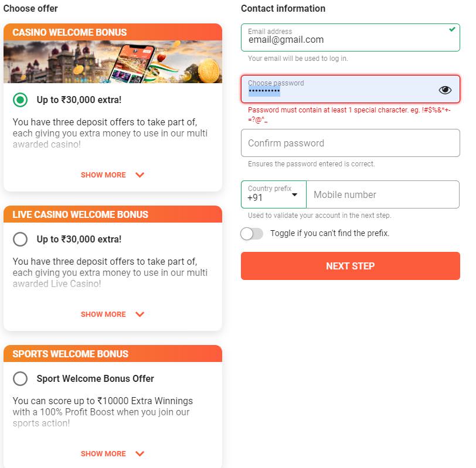Image resolution: width=476 pixels, height=468 pixels.
Task: Select the Casino Welcome Bonus radio button
Action: pos(20,100)
